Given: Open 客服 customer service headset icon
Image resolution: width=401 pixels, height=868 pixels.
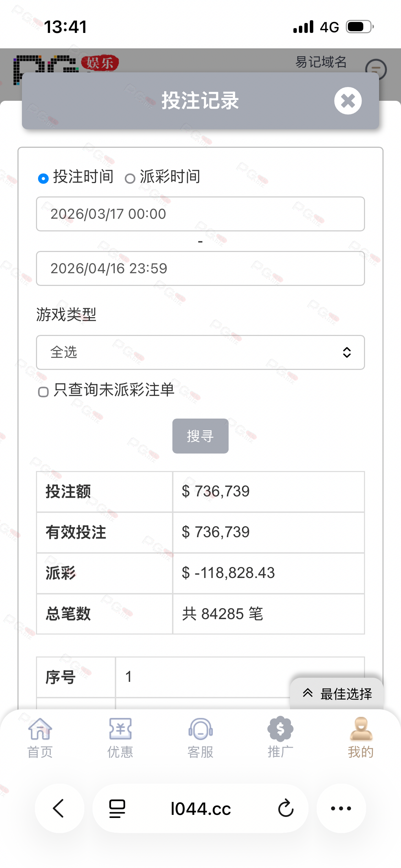Looking at the screenshot, I should (200, 729).
